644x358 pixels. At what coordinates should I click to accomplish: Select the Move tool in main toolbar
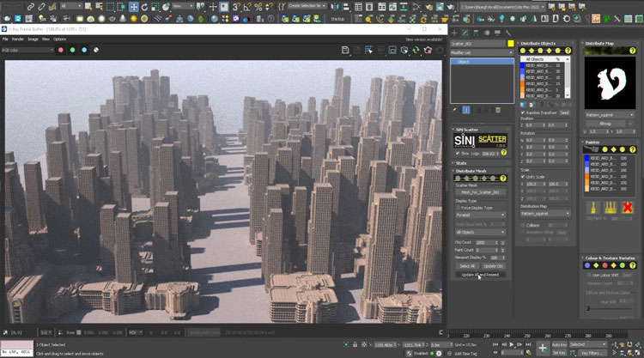coord(133,7)
